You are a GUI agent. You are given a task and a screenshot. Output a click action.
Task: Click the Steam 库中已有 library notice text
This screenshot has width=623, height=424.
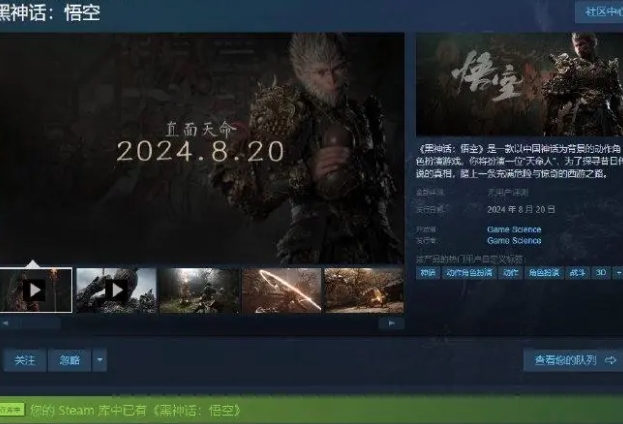[x=135, y=410]
